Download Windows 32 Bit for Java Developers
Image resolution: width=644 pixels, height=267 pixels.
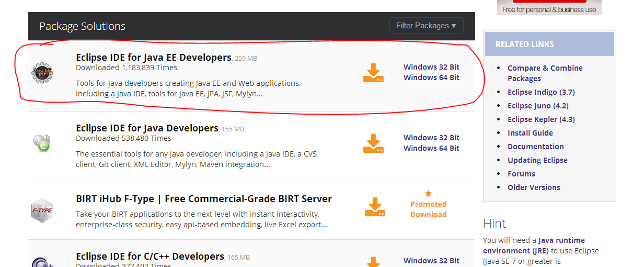431,138
